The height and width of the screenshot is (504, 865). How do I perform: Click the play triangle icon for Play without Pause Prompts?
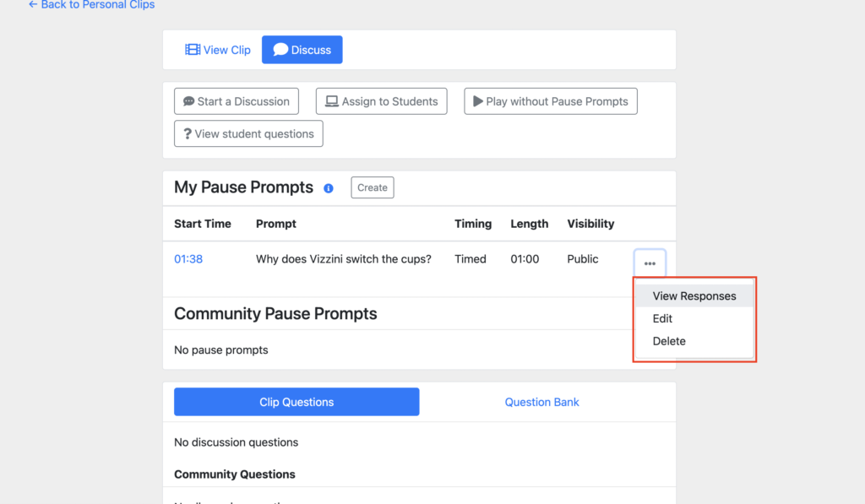pos(478,101)
